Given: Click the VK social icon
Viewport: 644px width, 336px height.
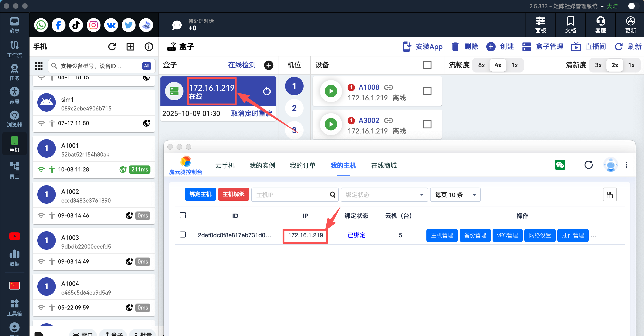Looking at the screenshot, I should click(111, 25).
